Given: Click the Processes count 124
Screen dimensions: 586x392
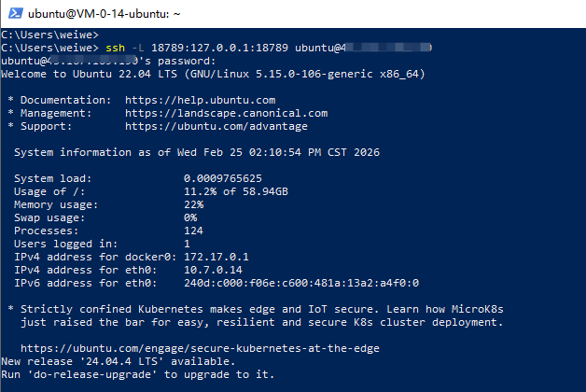Looking at the screenshot, I should 193,231.
